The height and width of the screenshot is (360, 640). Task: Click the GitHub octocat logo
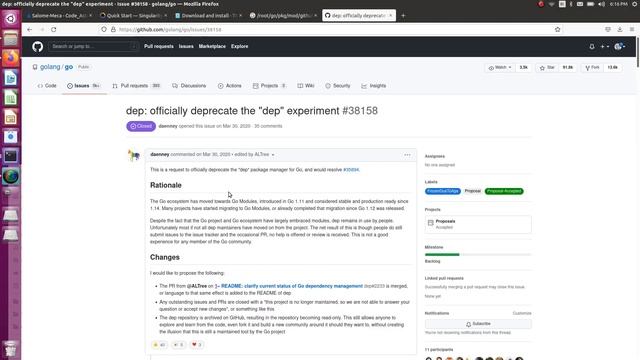tap(38, 47)
